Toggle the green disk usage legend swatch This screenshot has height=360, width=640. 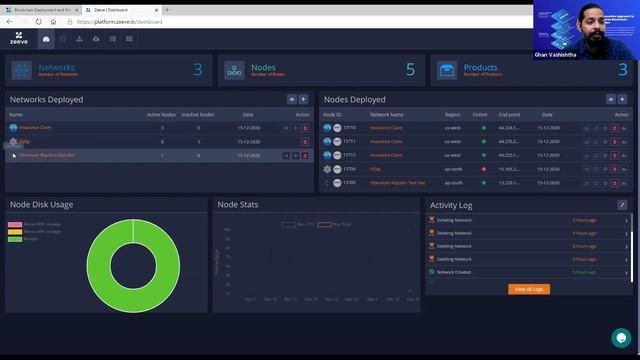[x=15, y=239]
